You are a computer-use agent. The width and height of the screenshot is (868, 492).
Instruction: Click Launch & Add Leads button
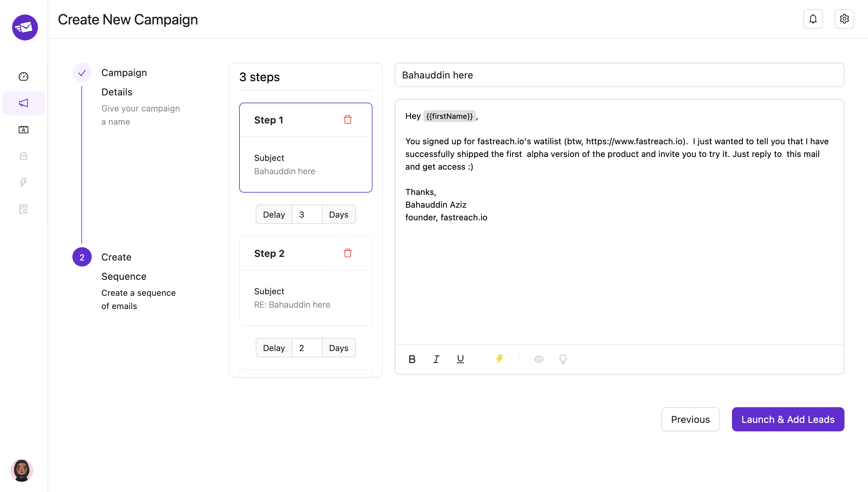[x=788, y=419]
